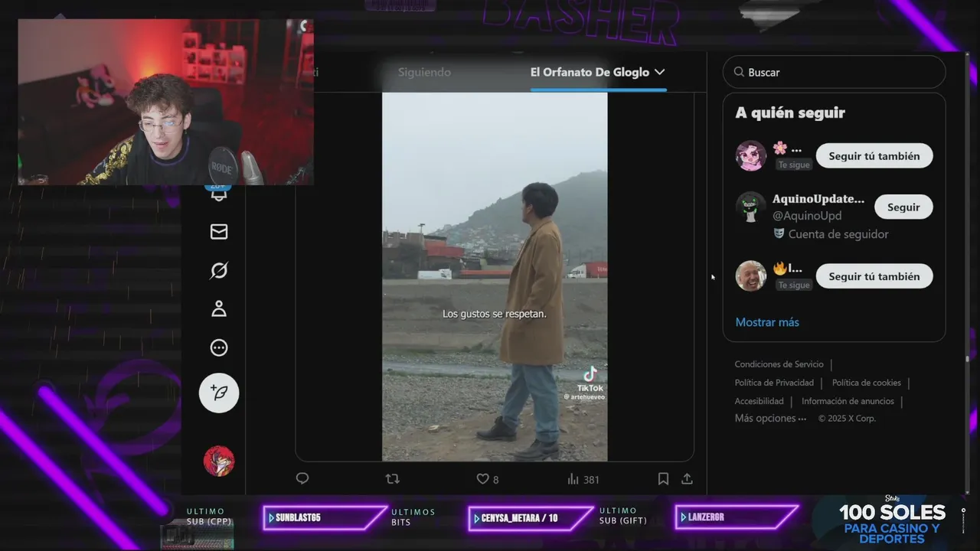The width and height of the screenshot is (980, 551).
Task: Expand El Orfanato De Gloglo chevron
Action: (659, 72)
